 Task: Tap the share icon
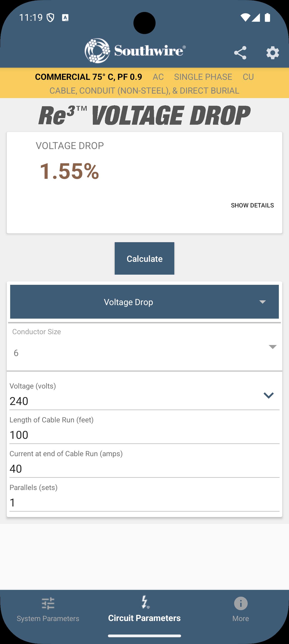point(240,53)
